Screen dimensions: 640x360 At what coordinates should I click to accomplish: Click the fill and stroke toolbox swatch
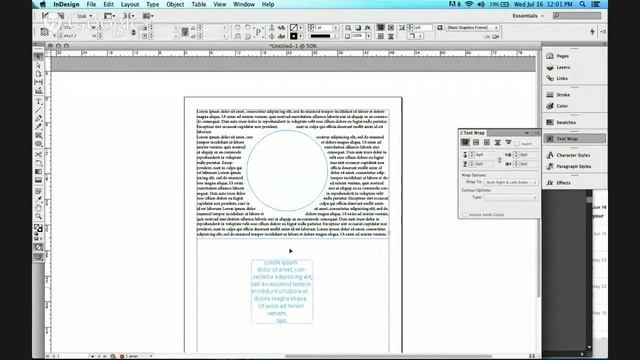click(38, 229)
